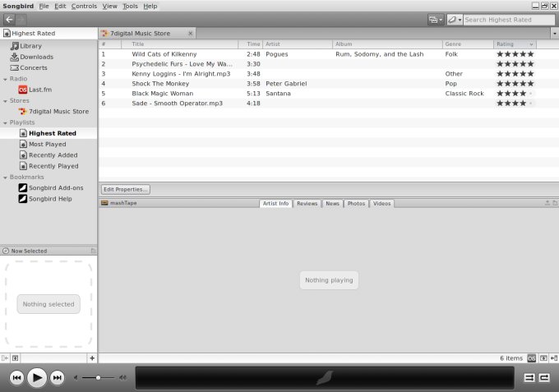Open Last.fm radio in sidebar

(x=40, y=90)
